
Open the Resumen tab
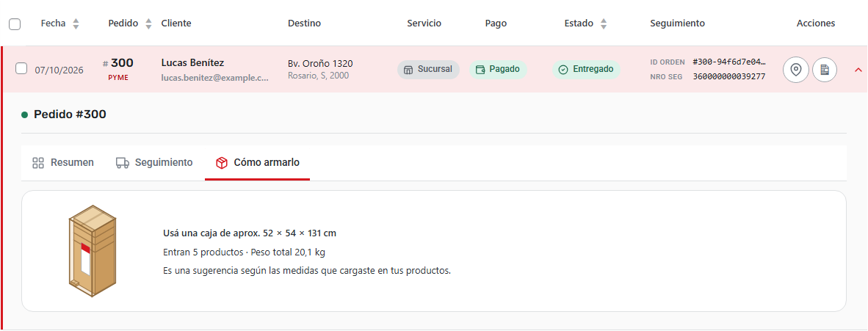point(63,163)
